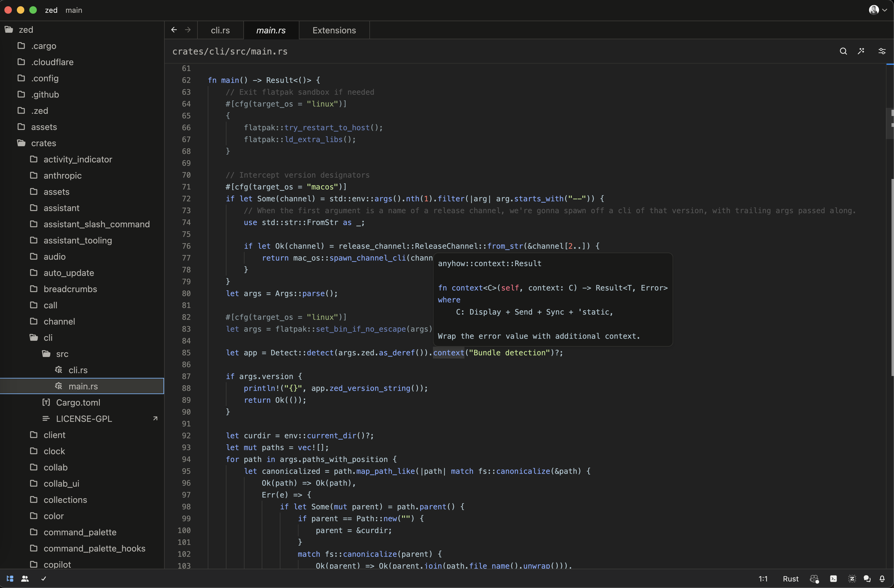
Task: Open LICENSE-GPL file in the tree
Action: 82,419
